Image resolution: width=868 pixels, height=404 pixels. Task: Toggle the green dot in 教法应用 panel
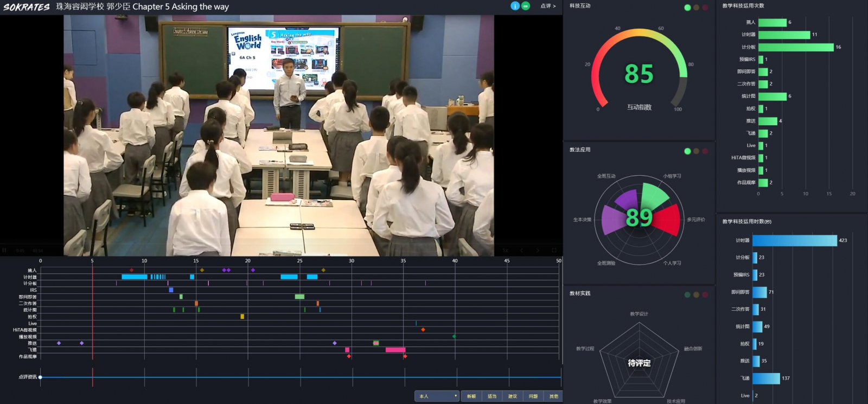pos(687,151)
